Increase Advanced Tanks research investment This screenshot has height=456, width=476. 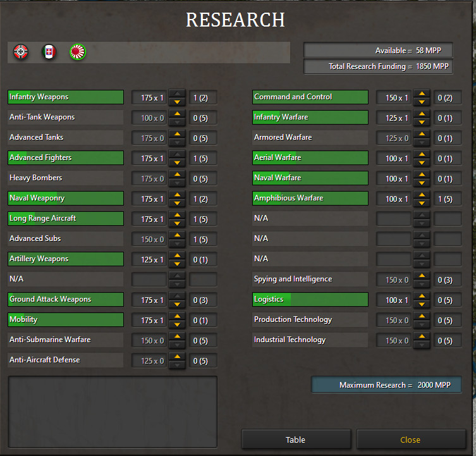pyautogui.click(x=177, y=134)
